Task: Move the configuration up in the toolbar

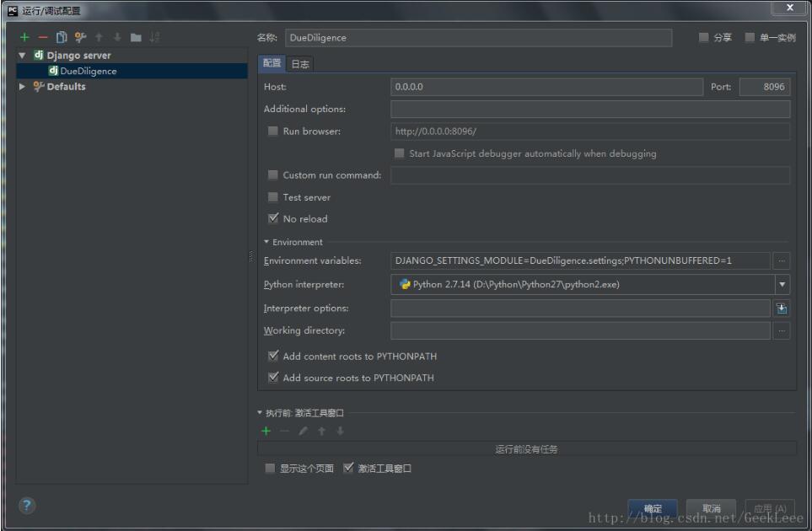Action: (99, 37)
